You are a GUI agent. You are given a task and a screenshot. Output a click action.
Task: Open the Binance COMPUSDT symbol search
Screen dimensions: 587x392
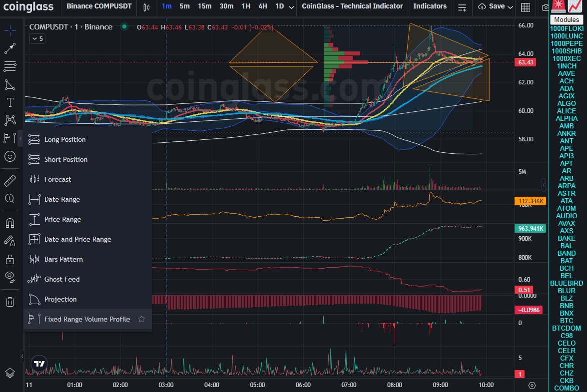pyautogui.click(x=99, y=6)
